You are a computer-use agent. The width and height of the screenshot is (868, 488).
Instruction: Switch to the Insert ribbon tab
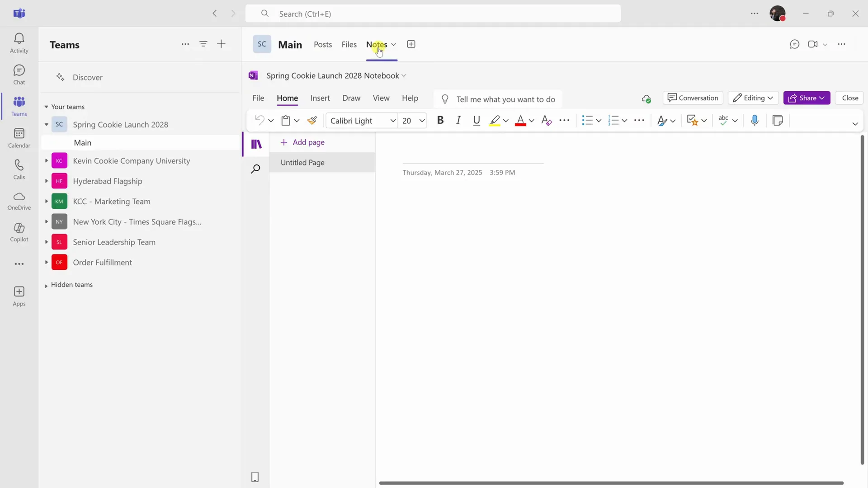(320, 98)
